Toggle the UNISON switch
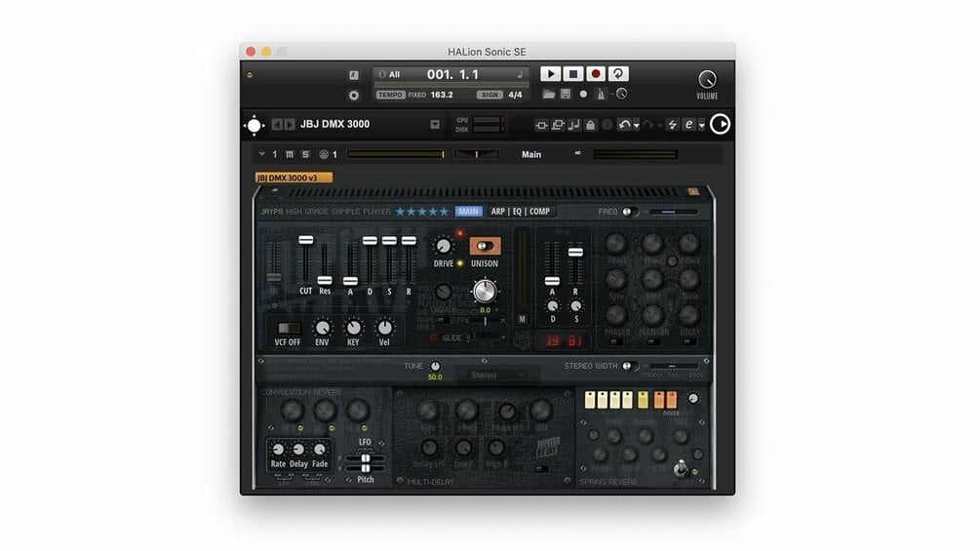 (x=485, y=246)
